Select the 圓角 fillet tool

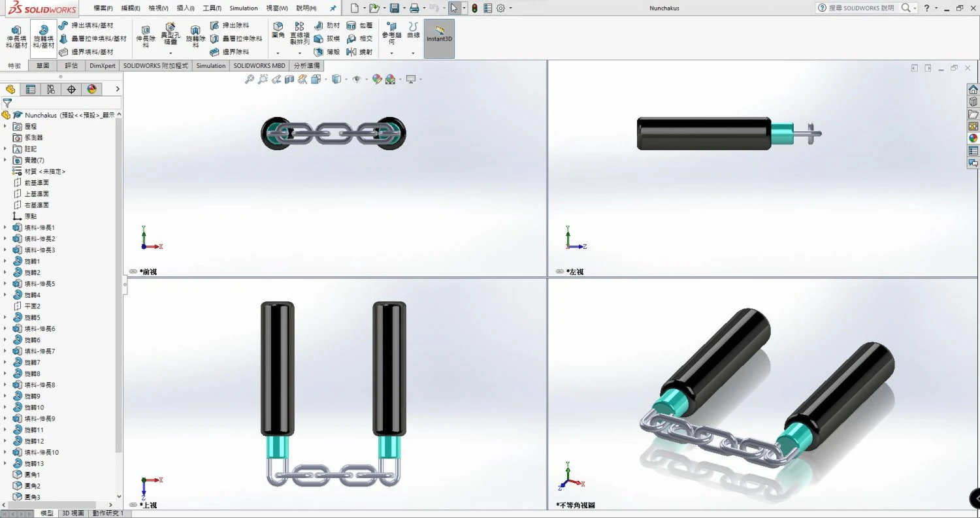click(x=278, y=30)
